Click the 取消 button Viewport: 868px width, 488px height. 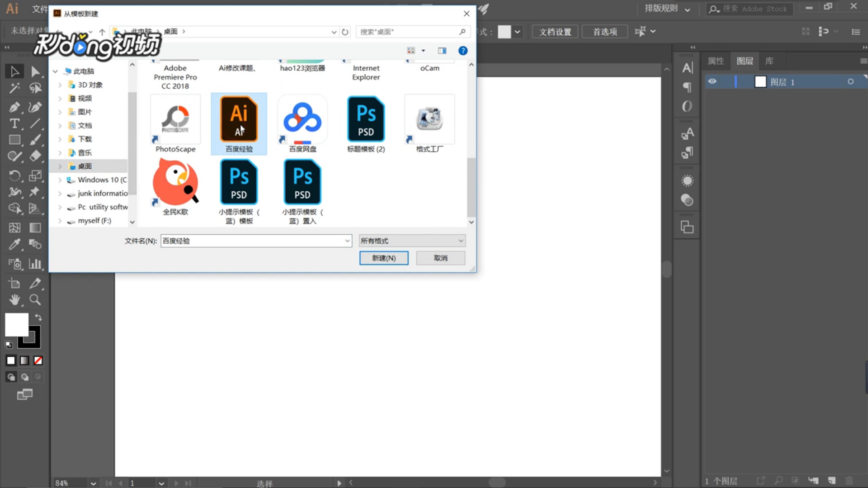click(441, 258)
